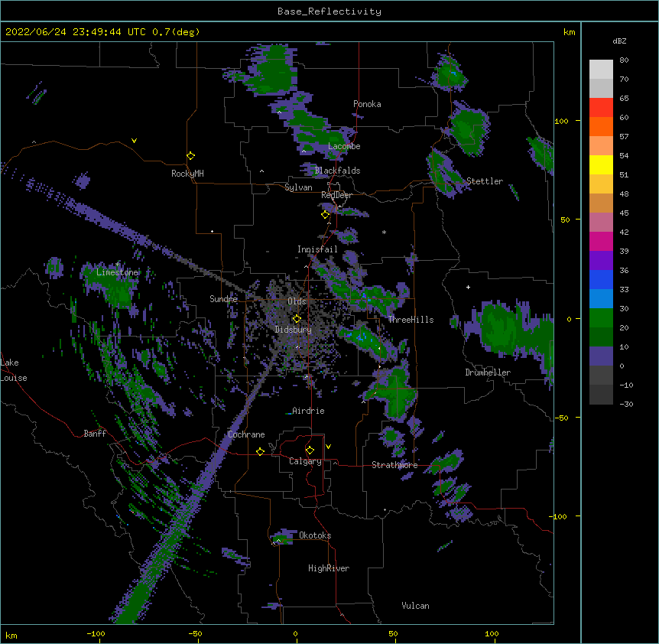Image resolution: width=659 pixels, height=644 pixels.
Task: Click the Lake Louise label at the left edge
Action: point(14,370)
